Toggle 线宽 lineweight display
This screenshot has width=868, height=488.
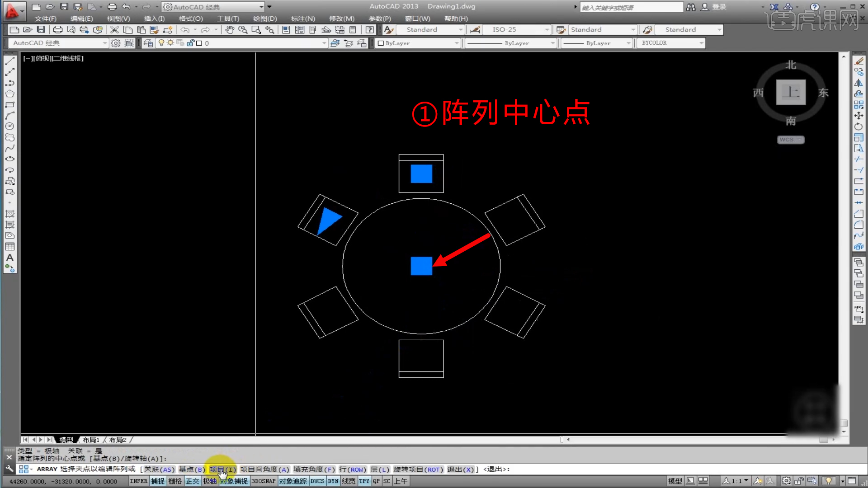(x=349, y=481)
